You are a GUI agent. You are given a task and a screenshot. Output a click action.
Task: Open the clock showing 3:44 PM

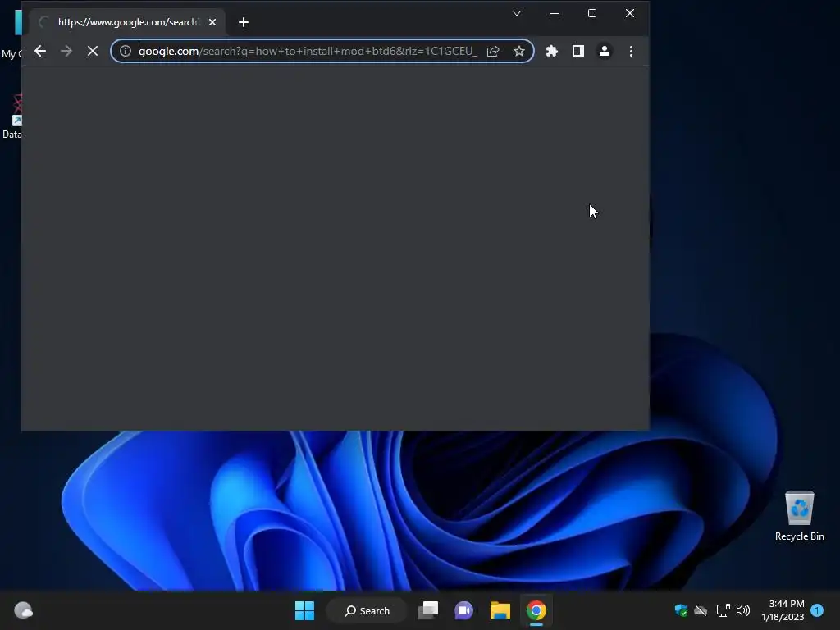(x=783, y=610)
